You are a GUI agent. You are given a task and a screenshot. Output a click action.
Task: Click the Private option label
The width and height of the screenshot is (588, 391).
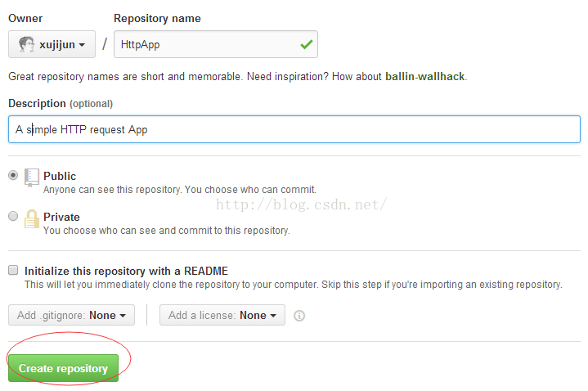coord(61,217)
